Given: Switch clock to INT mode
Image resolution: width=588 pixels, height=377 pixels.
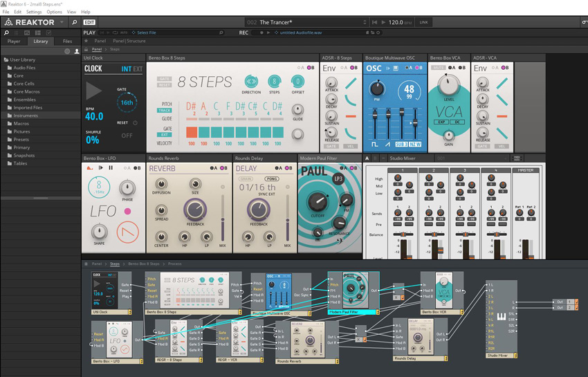Looking at the screenshot, I should point(127,69).
